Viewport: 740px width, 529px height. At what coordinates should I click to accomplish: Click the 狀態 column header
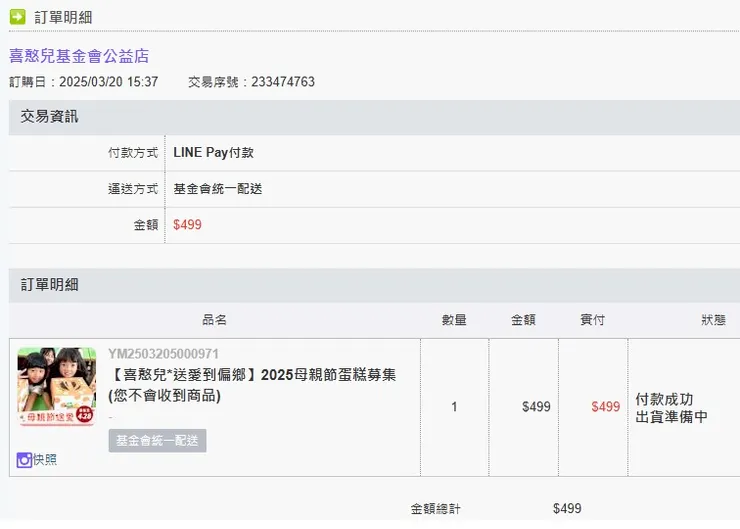click(713, 320)
